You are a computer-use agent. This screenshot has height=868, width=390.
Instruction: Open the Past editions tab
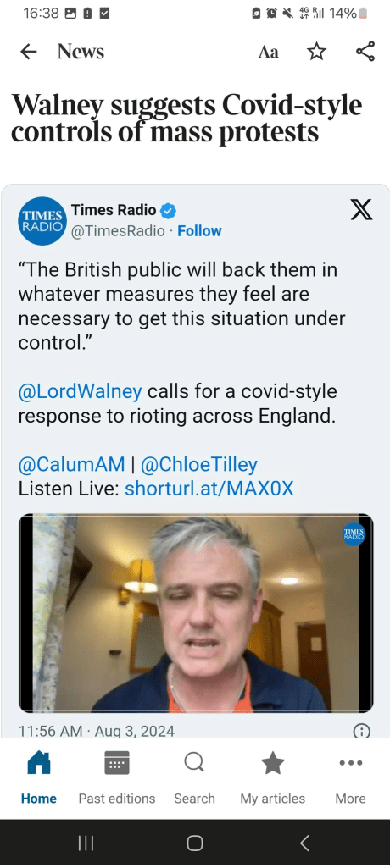coord(117,777)
